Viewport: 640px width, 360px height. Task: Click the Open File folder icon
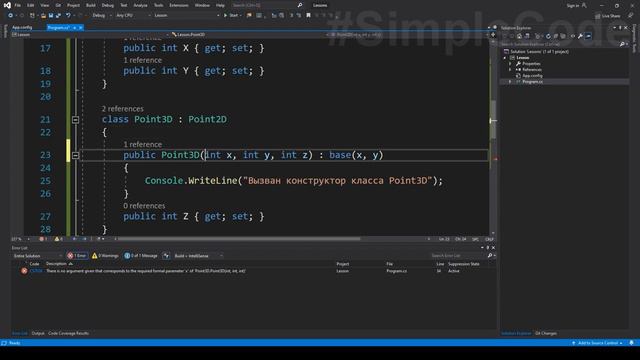[43, 16]
